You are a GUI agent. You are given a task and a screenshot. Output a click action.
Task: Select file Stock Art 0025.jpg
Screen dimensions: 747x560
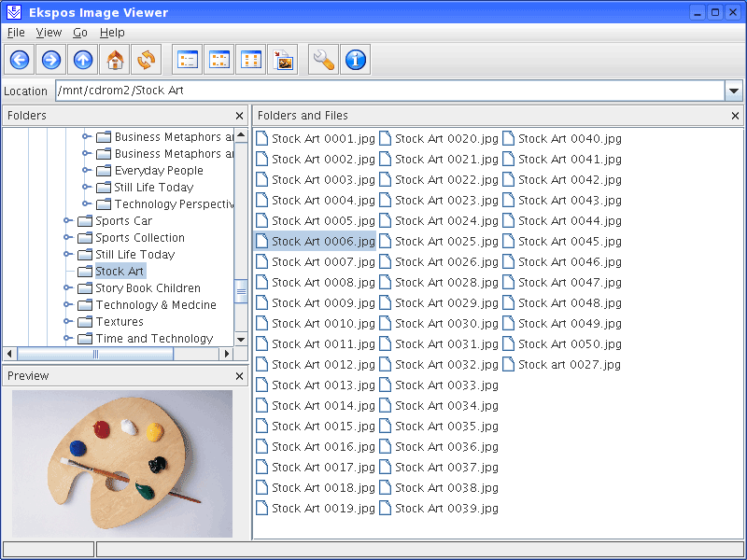pyautogui.click(x=446, y=242)
